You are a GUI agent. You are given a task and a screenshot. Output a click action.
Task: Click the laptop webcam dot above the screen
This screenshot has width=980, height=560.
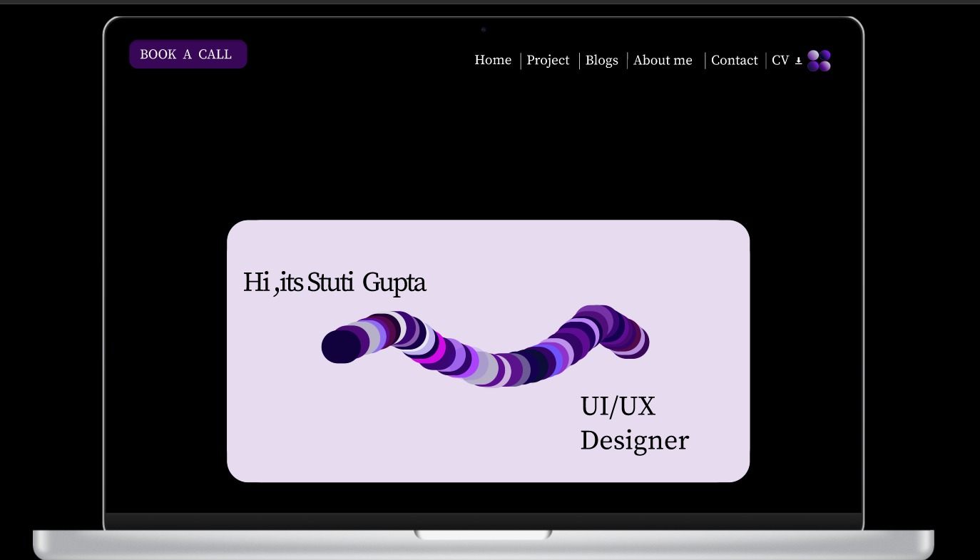coord(484,30)
